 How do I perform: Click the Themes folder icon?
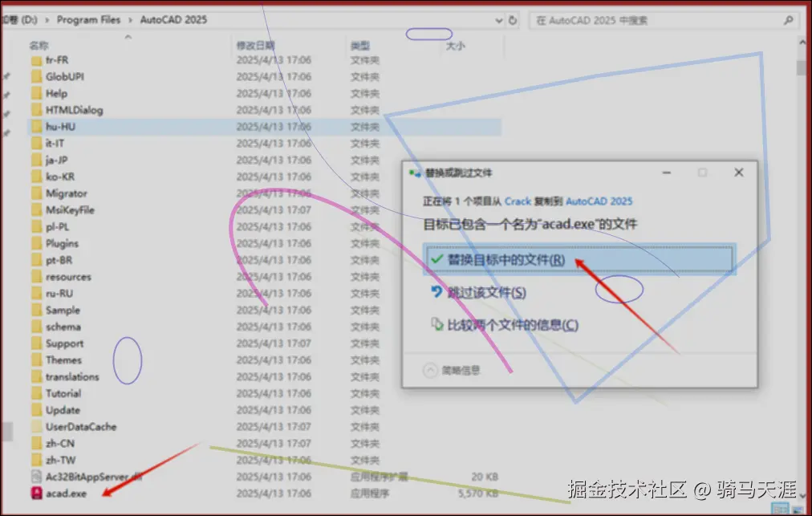[x=36, y=360]
